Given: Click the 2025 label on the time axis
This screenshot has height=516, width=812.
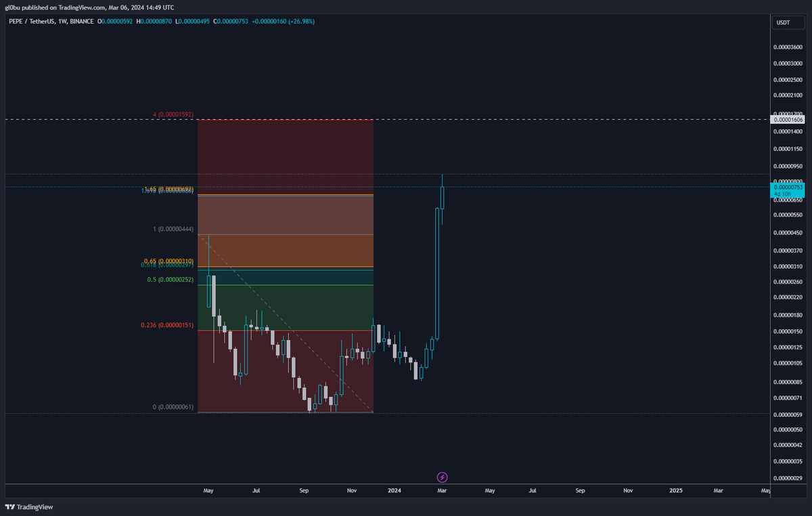Looking at the screenshot, I should point(675,490).
